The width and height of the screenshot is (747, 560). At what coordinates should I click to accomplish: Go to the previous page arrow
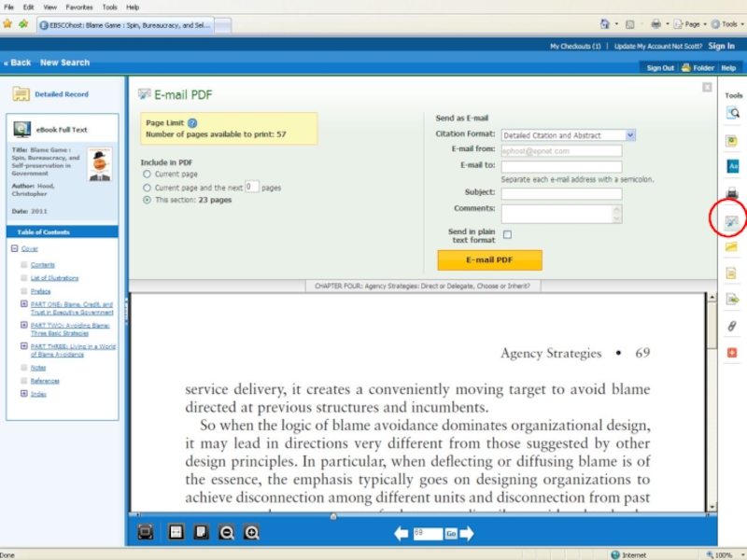[401, 534]
